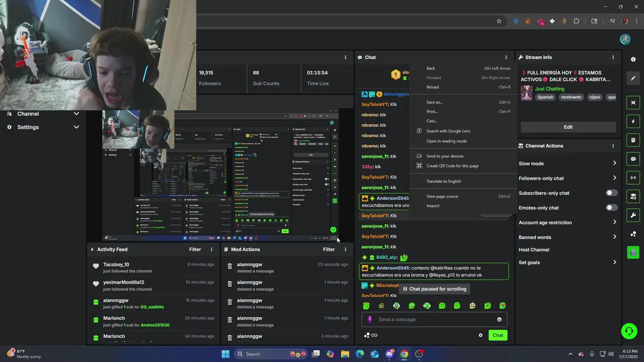Select Reload in context menu
This screenshot has height=362, width=644.
[463, 87]
